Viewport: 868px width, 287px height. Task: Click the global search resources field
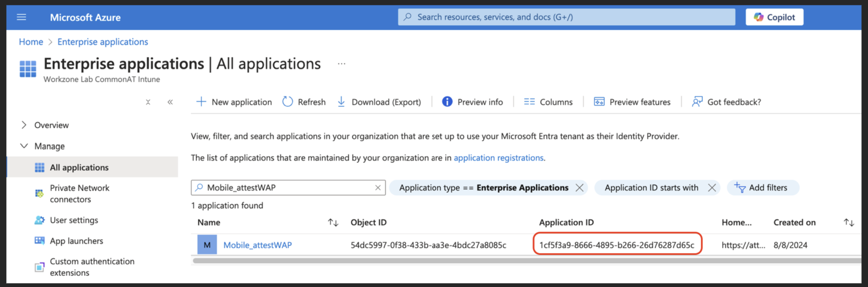[566, 17]
